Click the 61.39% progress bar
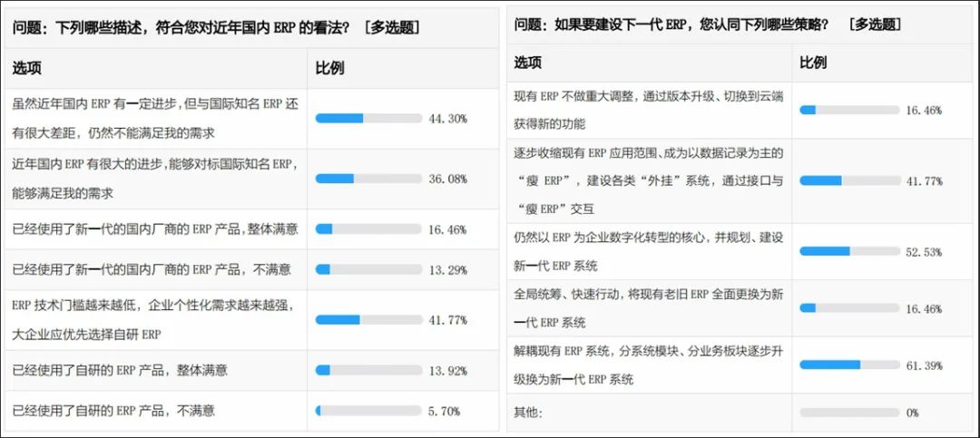980x438 pixels. tap(849, 365)
